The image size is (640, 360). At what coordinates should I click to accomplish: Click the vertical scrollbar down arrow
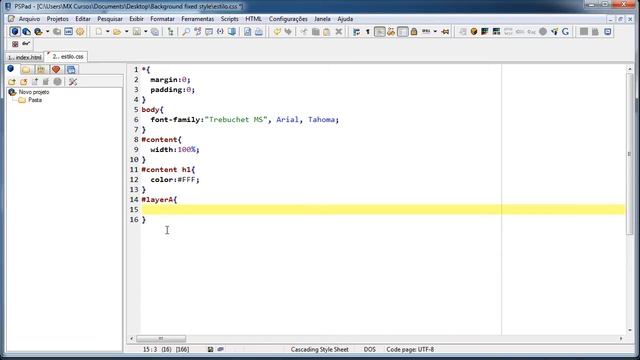point(629,330)
